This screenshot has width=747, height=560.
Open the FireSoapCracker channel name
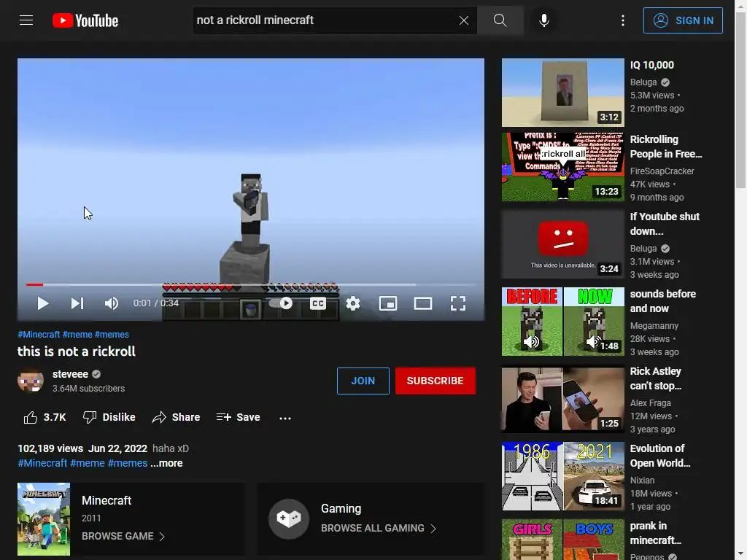click(662, 171)
